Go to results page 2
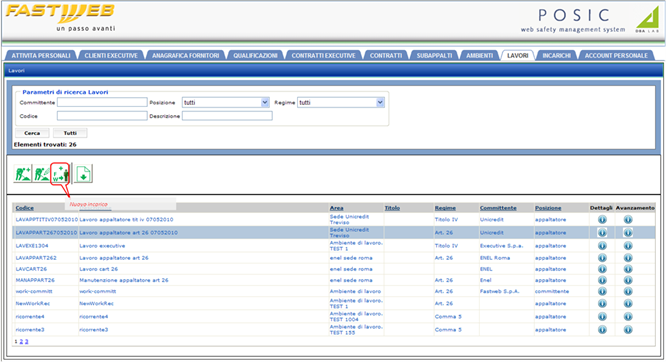The image size is (666, 362). click(x=21, y=342)
